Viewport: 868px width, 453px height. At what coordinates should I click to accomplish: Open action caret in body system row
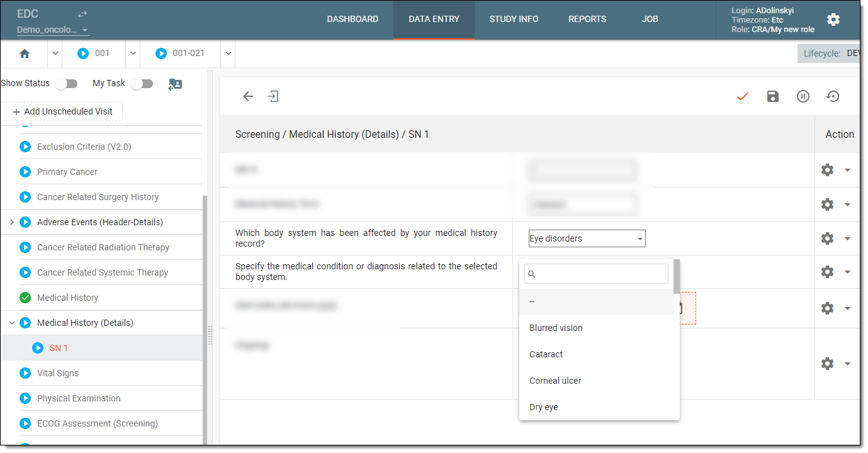[x=847, y=238]
